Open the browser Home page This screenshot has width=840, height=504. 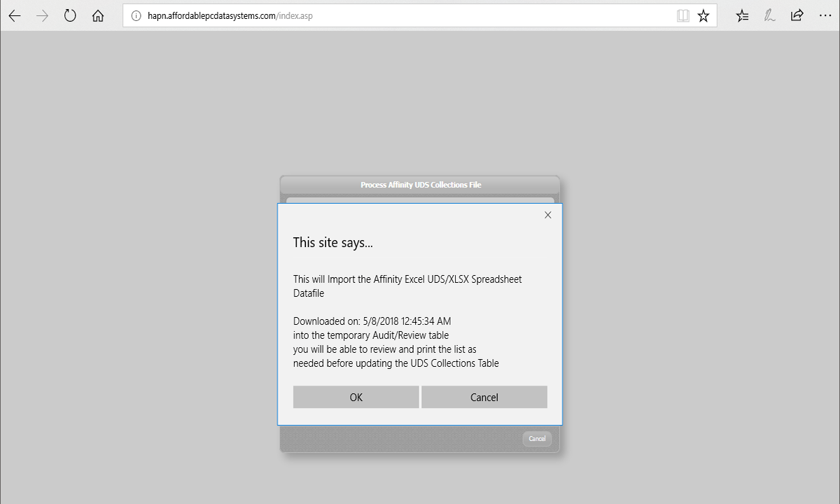pyautogui.click(x=98, y=15)
